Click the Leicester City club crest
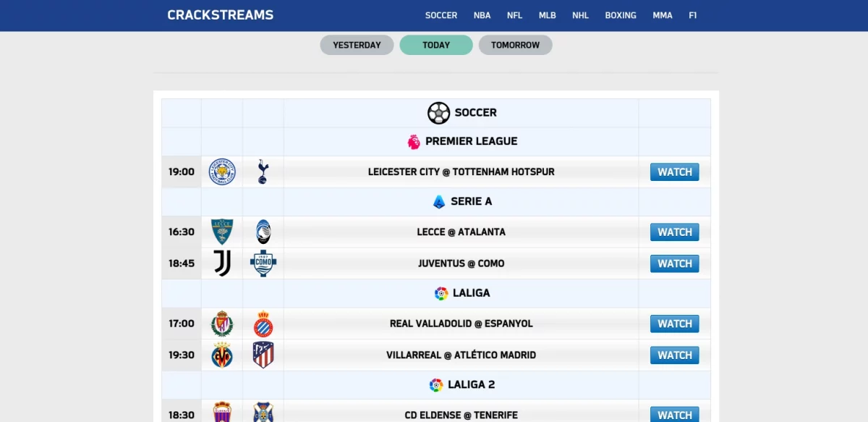 222,172
